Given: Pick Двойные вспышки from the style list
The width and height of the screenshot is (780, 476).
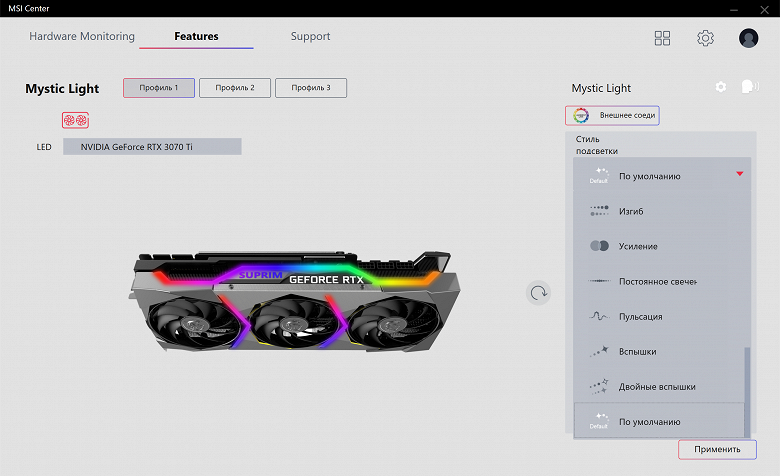Looking at the screenshot, I should 659,386.
